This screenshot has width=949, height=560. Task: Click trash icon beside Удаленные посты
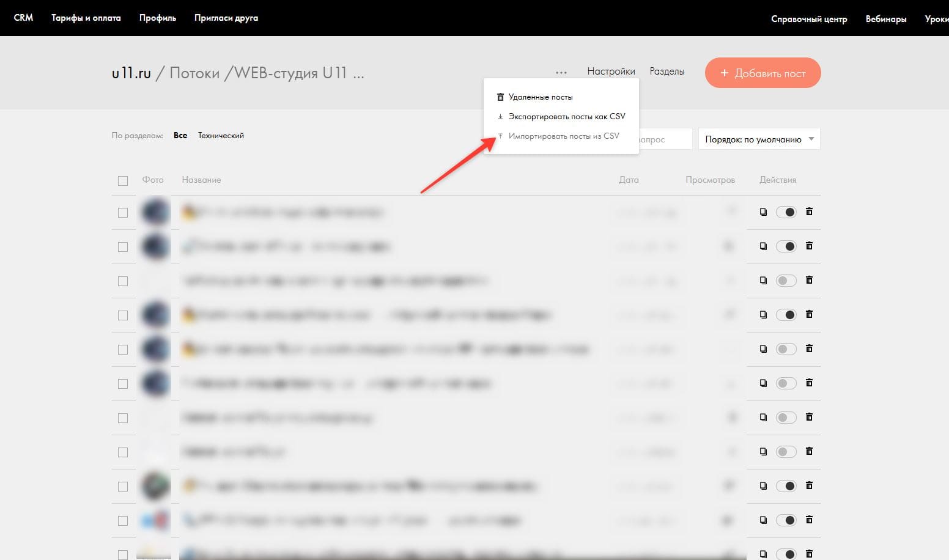click(500, 97)
